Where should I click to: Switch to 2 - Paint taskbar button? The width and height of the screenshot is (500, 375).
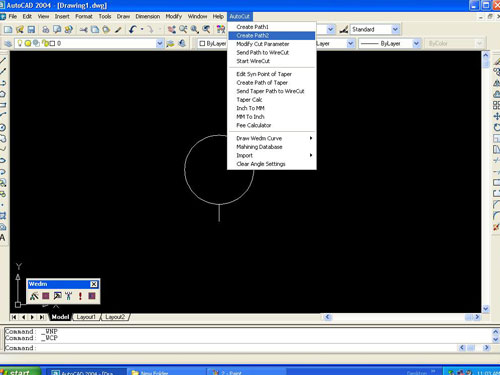coord(247,371)
